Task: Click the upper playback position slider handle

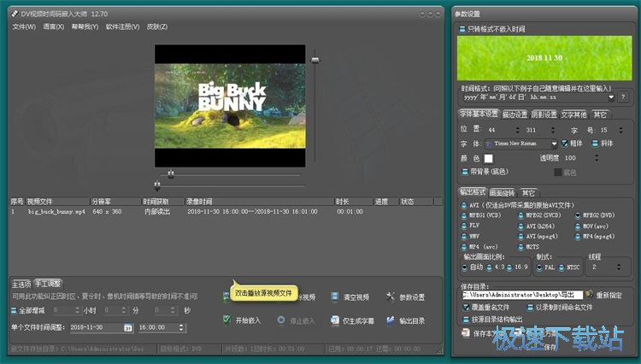Action: click(171, 174)
